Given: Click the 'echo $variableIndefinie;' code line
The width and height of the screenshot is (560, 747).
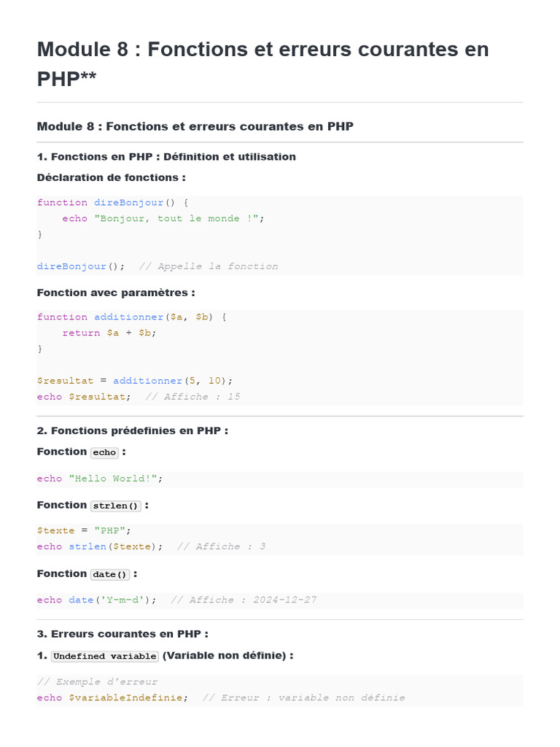Looking at the screenshot, I should (112, 698).
